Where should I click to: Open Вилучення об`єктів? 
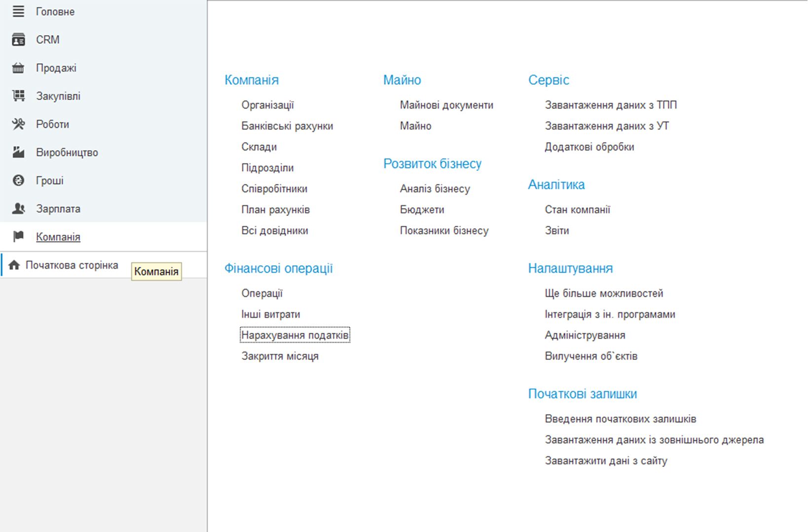(591, 356)
